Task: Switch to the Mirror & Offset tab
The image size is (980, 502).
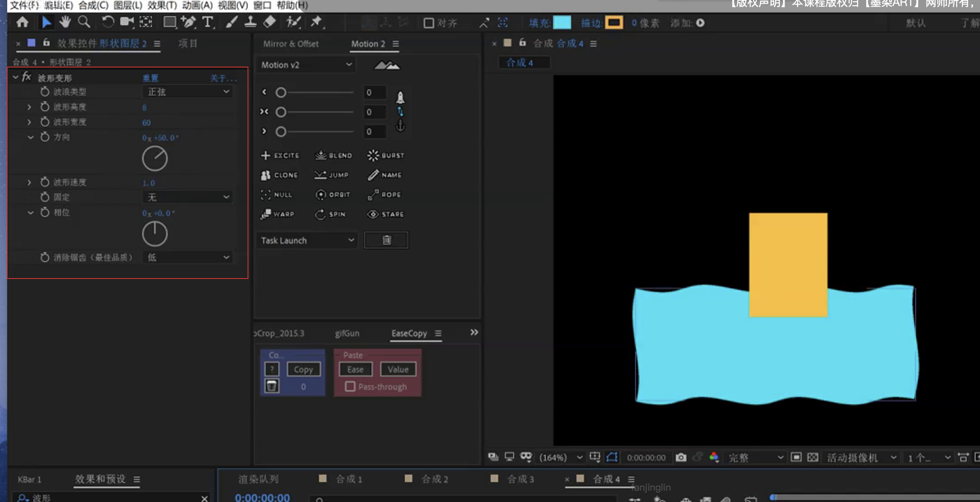Action: coord(291,44)
